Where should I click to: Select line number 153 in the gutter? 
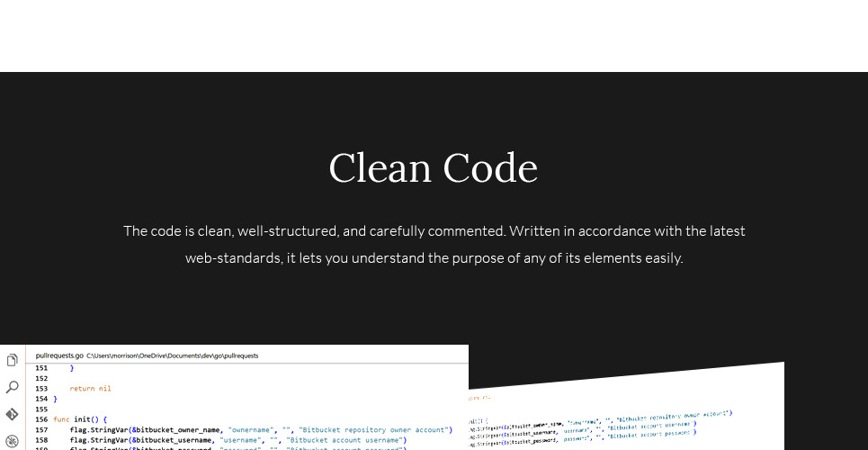coord(41,389)
